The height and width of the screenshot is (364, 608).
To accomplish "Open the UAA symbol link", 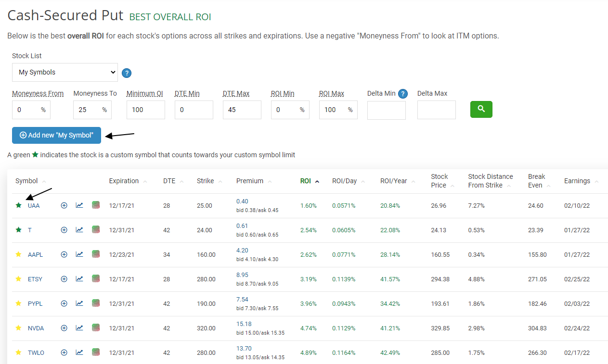I will coord(34,205).
